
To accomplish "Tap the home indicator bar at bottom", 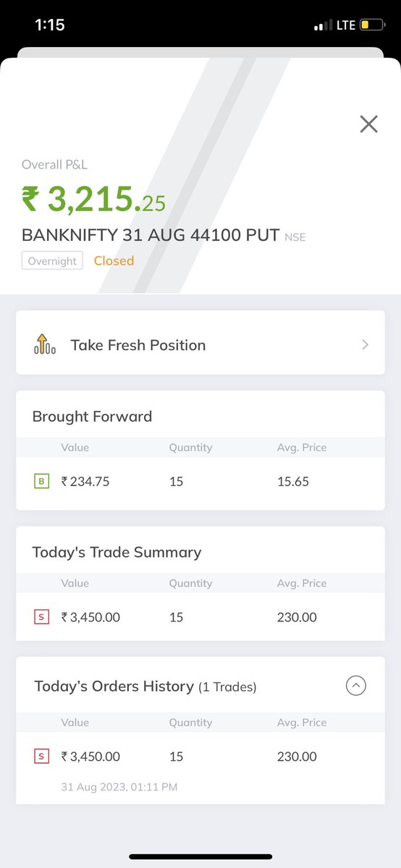I will tap(200, 856).
